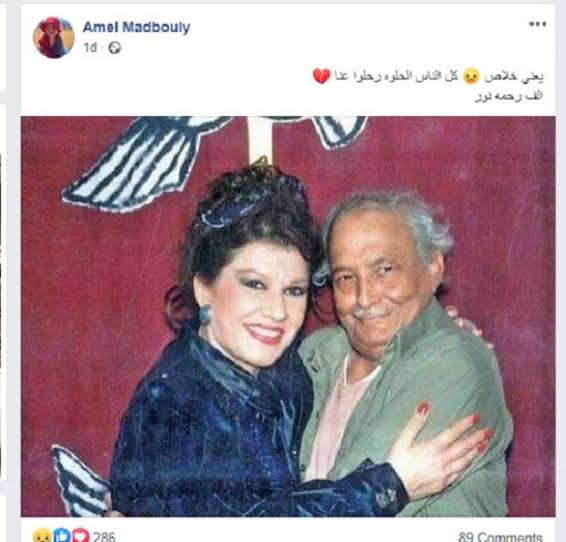Open the shared photo on red background

point(288,316)
